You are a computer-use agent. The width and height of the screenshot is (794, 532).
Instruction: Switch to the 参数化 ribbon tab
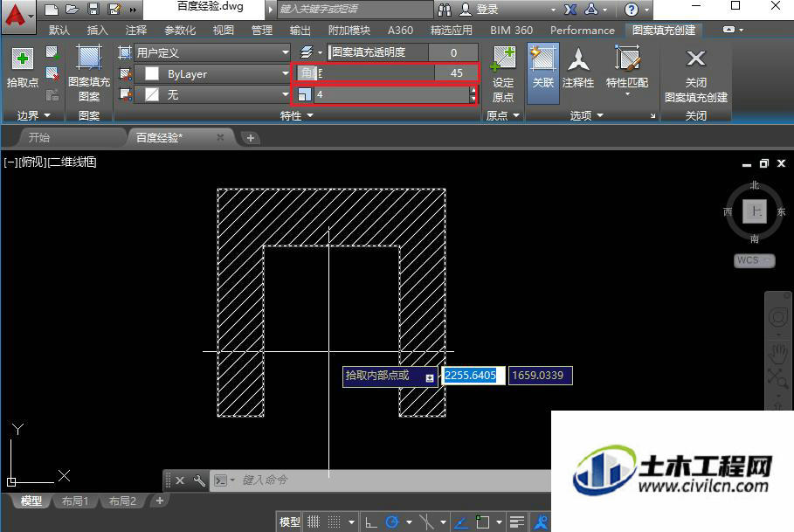180,31
